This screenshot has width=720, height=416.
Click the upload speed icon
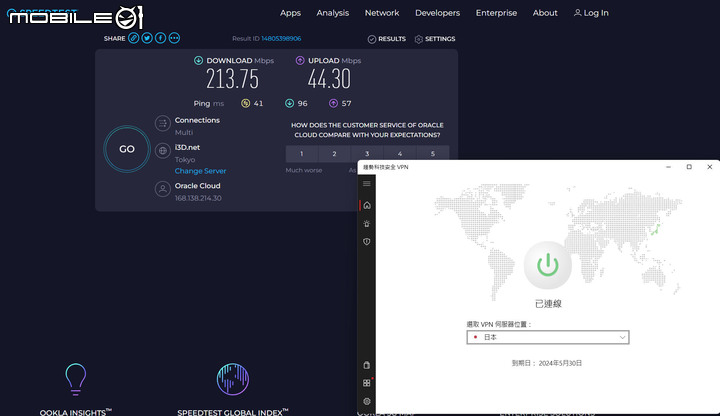pos(300,60)
